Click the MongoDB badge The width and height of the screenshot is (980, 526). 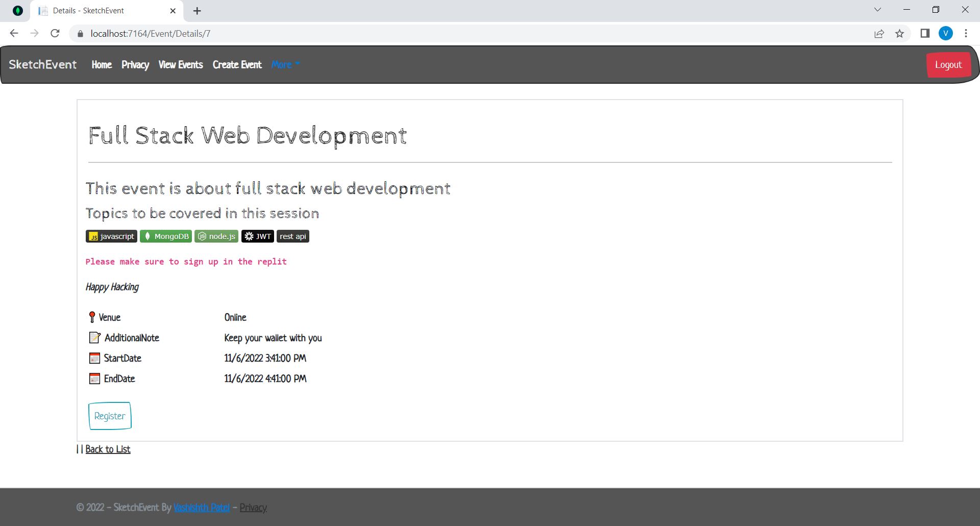click(166, 236)
